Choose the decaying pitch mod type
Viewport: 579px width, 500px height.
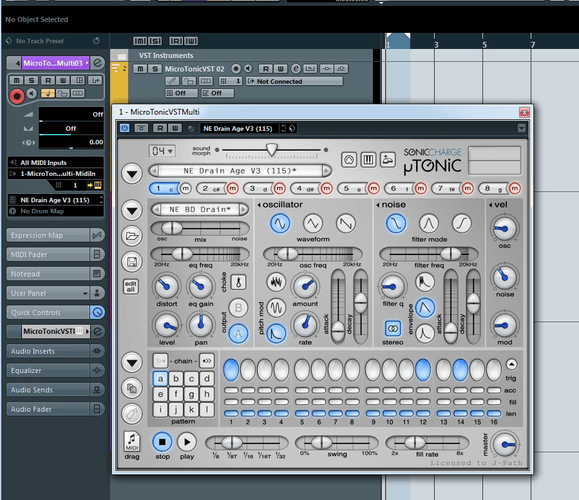coord(276,333)
